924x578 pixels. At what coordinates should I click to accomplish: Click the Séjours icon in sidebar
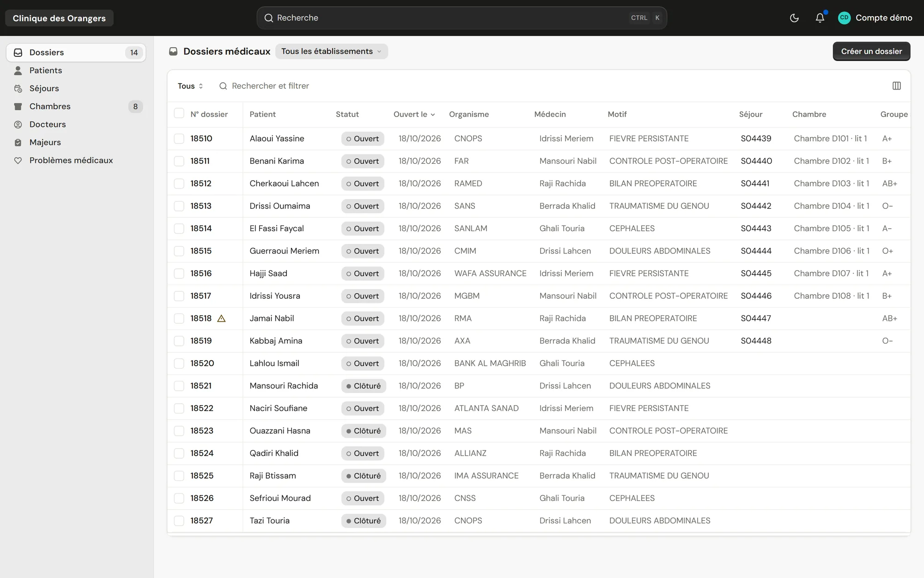(x=18, y=88)
